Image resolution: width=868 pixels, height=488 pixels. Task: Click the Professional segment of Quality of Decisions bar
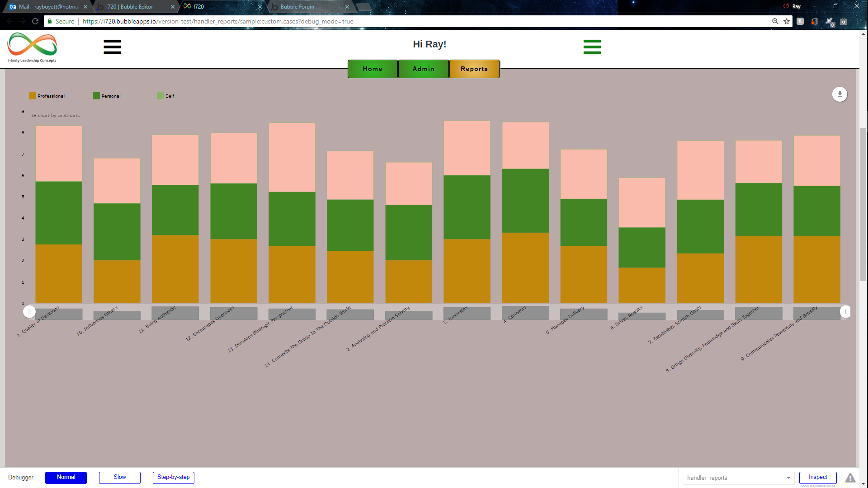59,274
